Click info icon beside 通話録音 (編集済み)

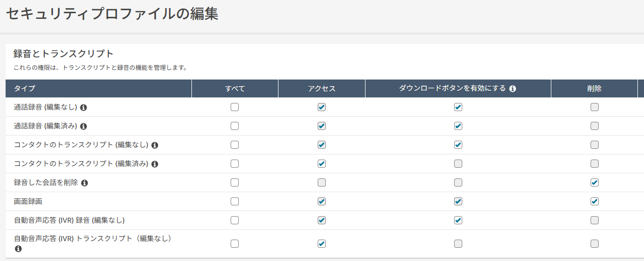pyautogui.click(x=83, y=126)
